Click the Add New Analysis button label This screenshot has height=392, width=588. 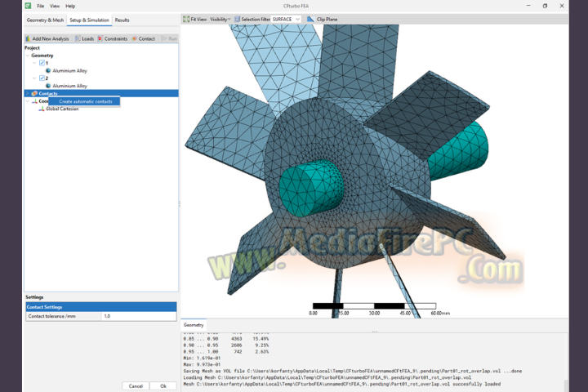pyautogui.click(x=51, y=38)
